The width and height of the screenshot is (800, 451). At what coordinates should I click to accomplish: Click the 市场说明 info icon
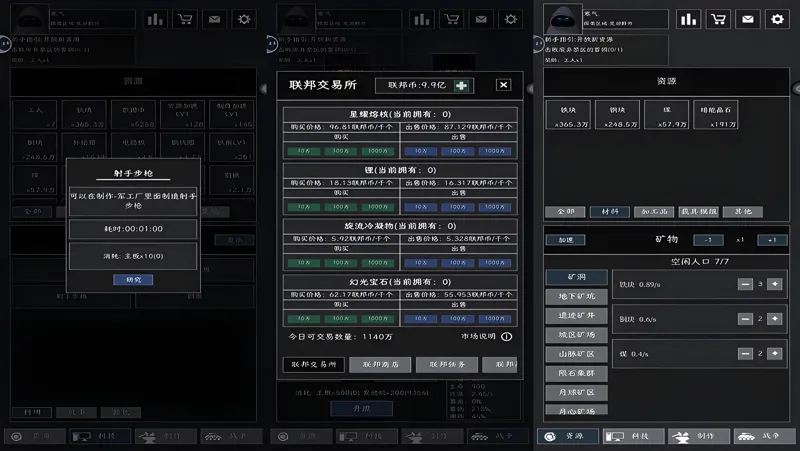[x=507, y=337]
